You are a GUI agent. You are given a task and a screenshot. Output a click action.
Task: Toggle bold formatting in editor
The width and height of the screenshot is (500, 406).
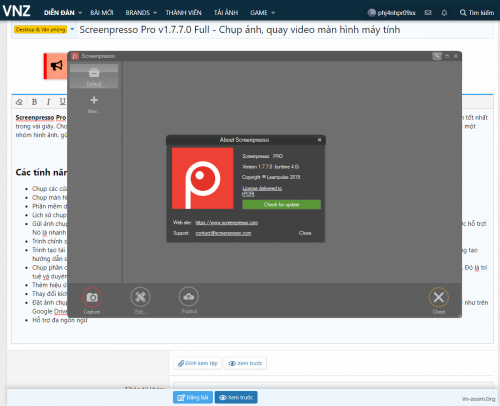(34, 102)
